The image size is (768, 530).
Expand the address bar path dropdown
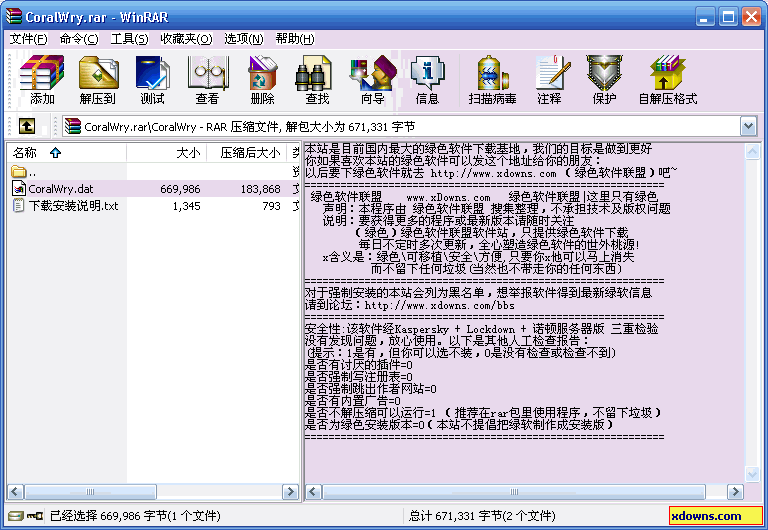pyautogui.click(x=748, y=127)
